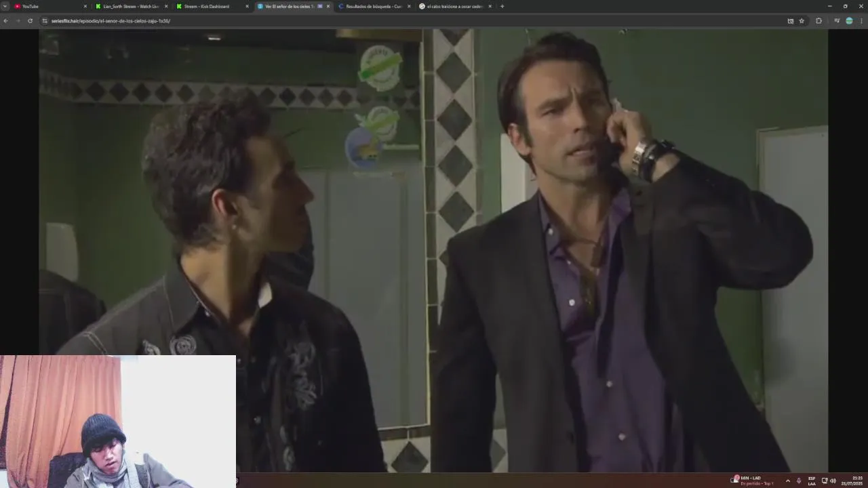Image resolution: width=868 pixels, height=488 pixels.
Task: Open the network status tray icon
Action: click(825, 481)
